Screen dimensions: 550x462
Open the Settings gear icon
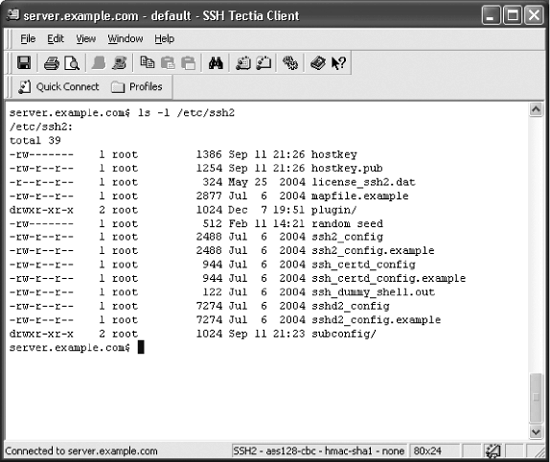290,63
